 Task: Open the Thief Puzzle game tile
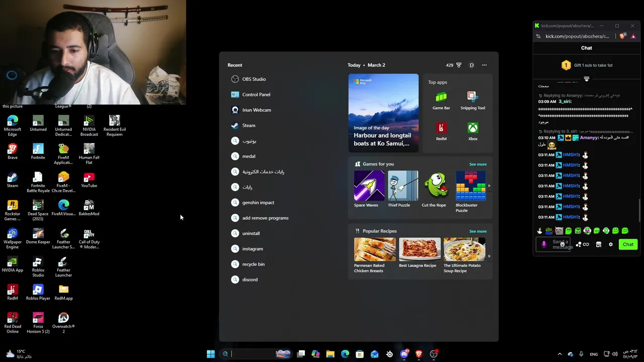pyautogui.click(x=403, y=189)
